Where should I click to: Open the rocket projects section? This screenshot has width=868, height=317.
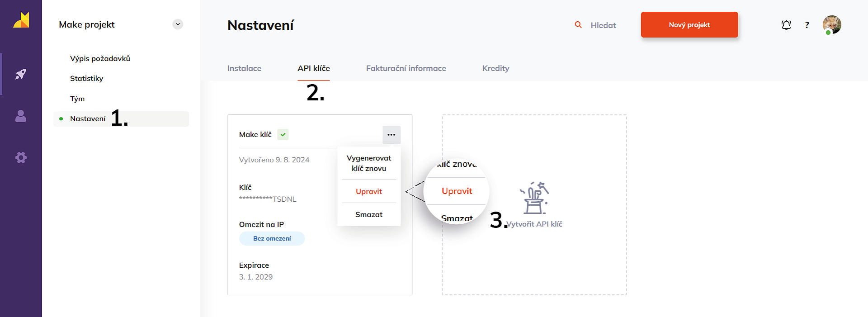21,74
